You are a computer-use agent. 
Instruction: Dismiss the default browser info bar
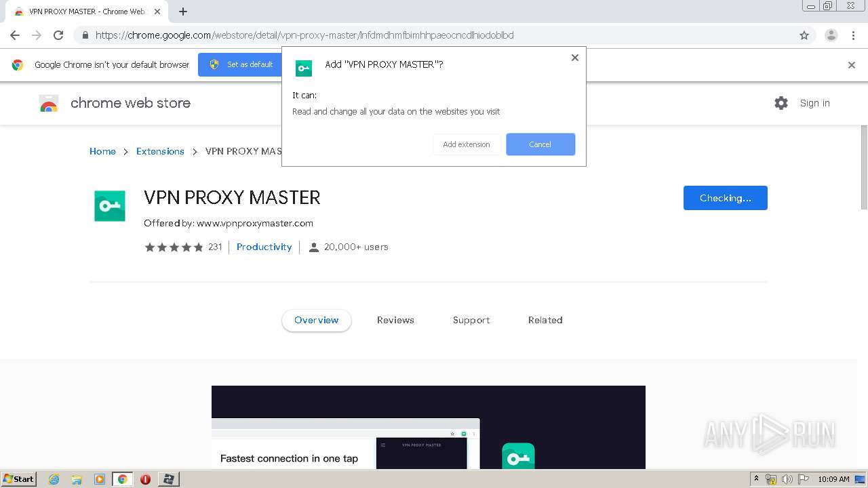tap(852, 65)
